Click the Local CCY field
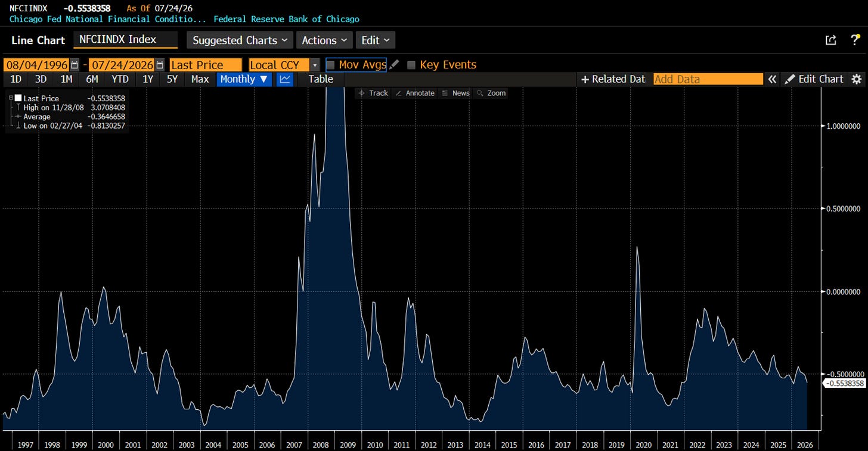868x451 pixels. pyautogui.click(x=279, y=65)
